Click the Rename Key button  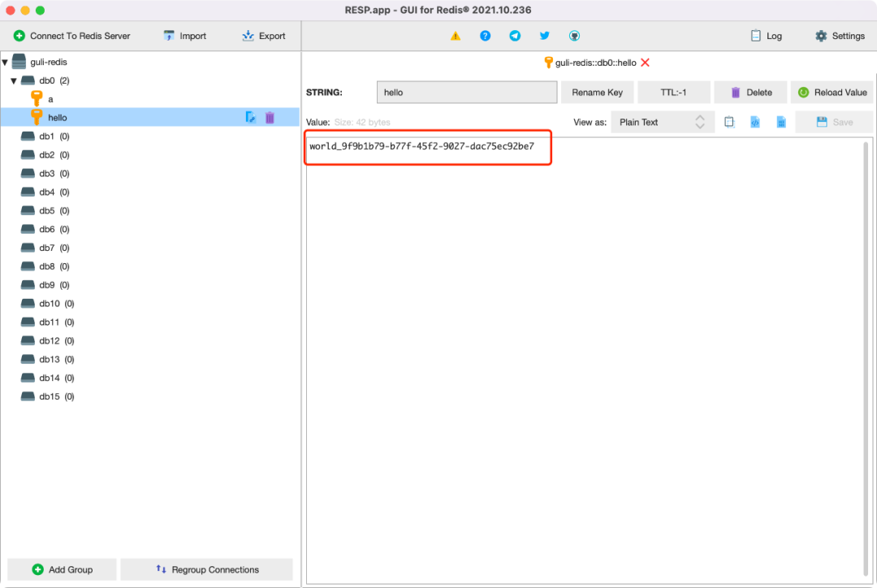[x=597, y=93]
